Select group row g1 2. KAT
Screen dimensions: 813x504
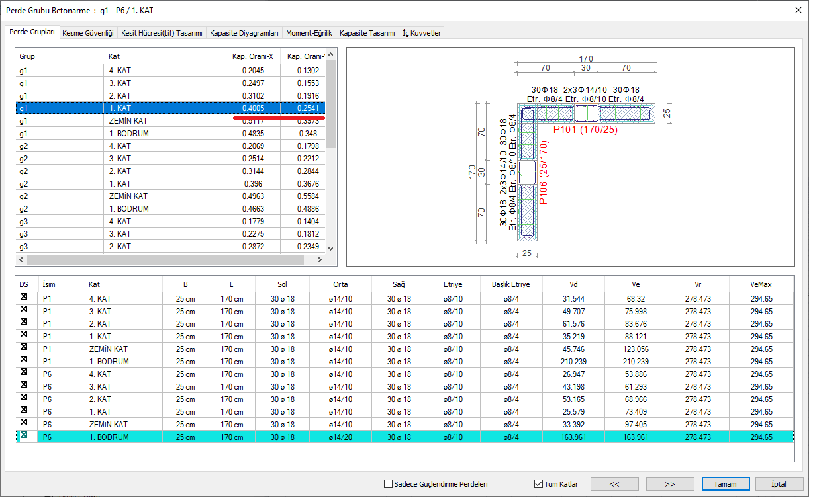171,95
